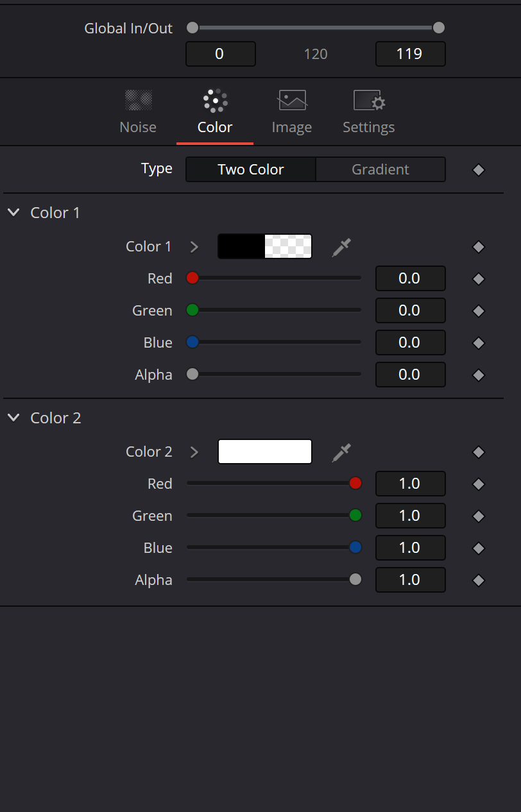Viewport: 521px width, 812px height.
Task: Edit Color 2 Blue value field
Action: [x=410, y=548]
